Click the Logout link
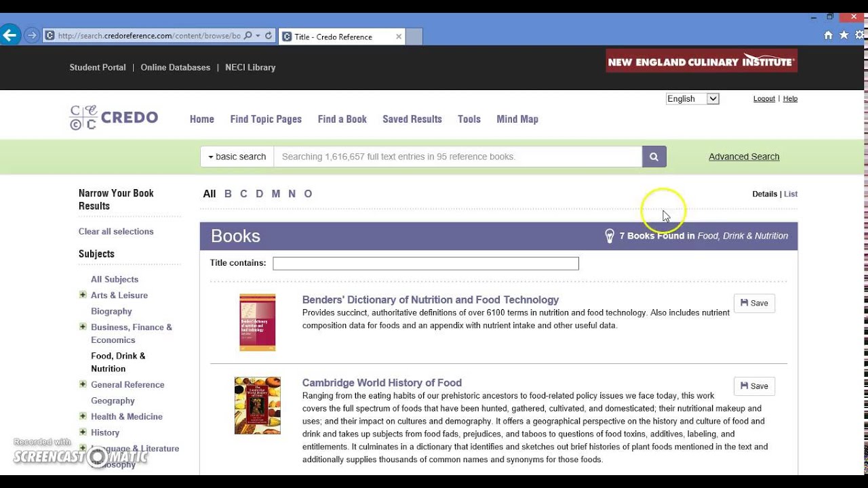The height and width of the screenshot is (488, 868). 764,99
